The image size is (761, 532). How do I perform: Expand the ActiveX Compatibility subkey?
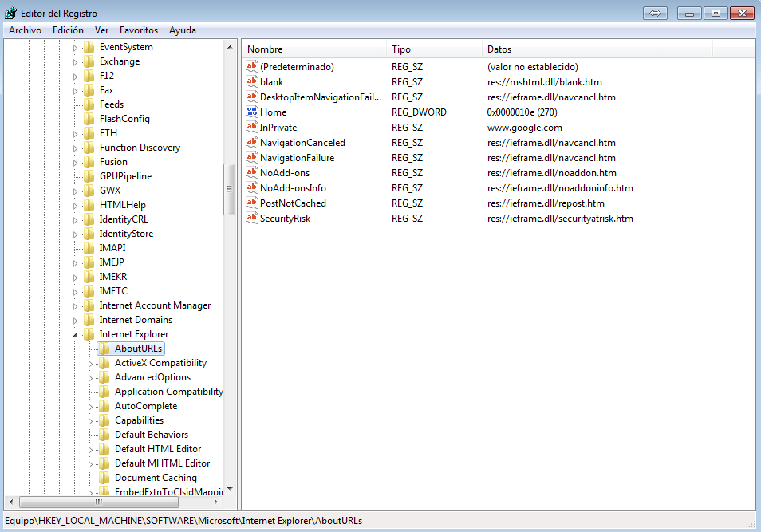90,364
